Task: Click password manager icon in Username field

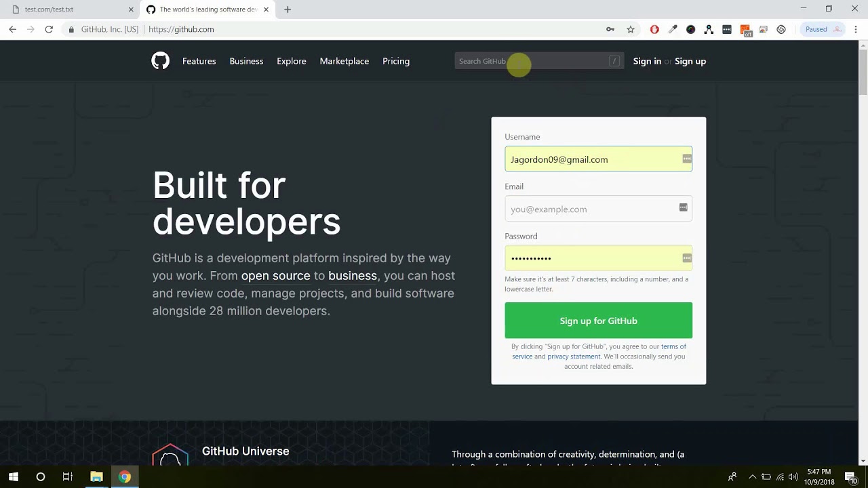Action: click(687, 159)
